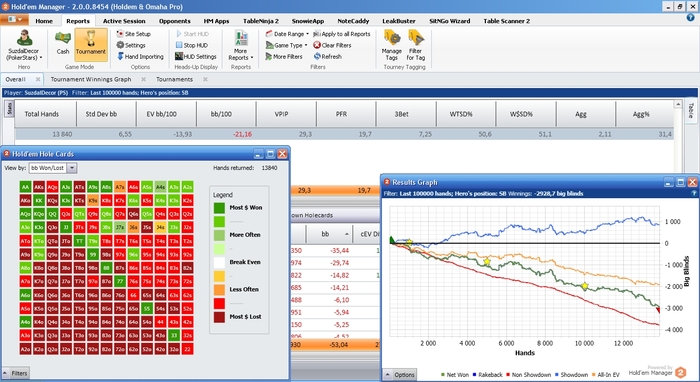Screen dimensions: 700x382
Task: Open More Reports menu
Action: pos(241,45)
